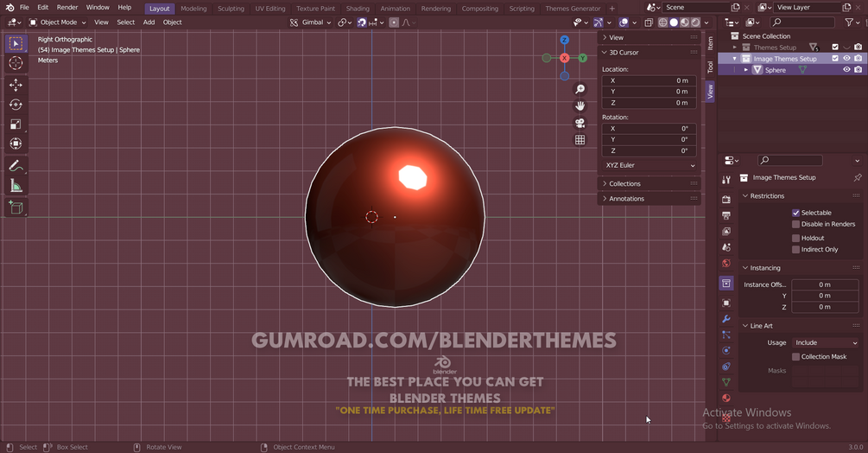Open the Modifier properties wrench icon
Viewport: 868px width, 453px height.
pyautogui.click(x=726, y=319)
